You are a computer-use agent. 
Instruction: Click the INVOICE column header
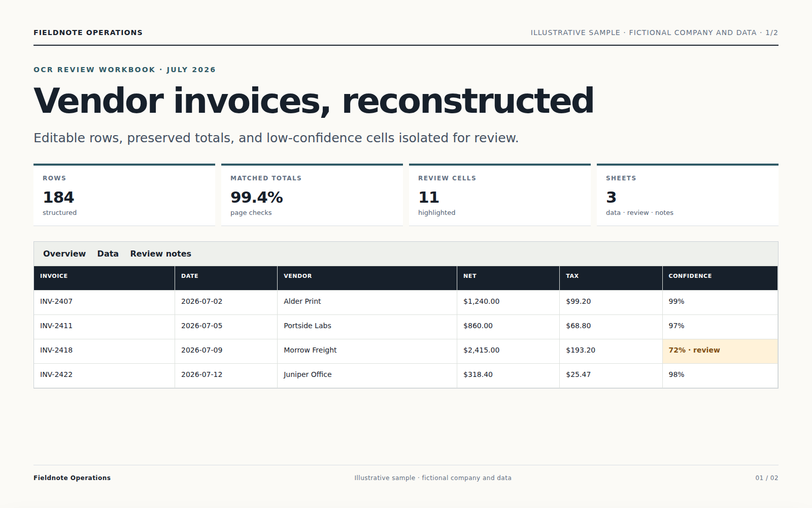click(105, 278)
